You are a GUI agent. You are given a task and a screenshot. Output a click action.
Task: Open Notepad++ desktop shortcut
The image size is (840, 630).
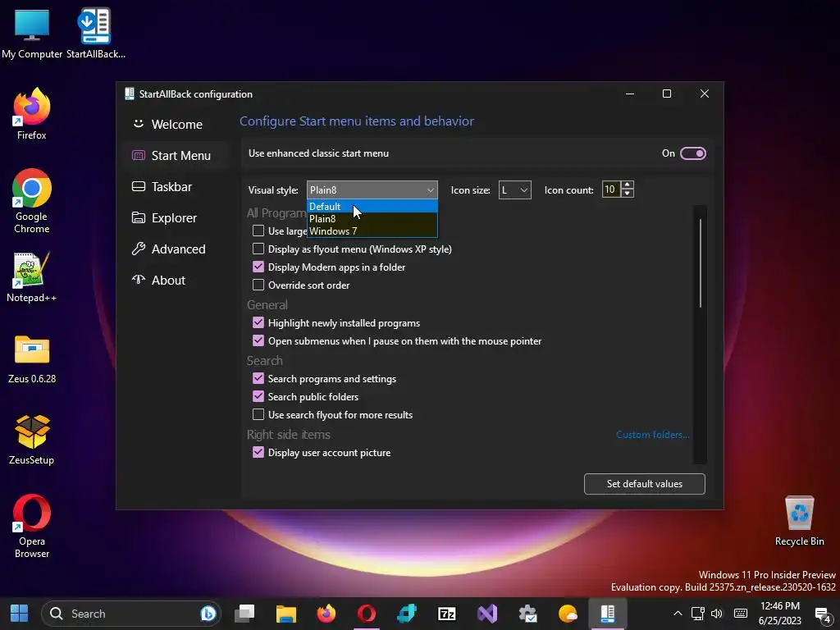(x=32, y=277)
